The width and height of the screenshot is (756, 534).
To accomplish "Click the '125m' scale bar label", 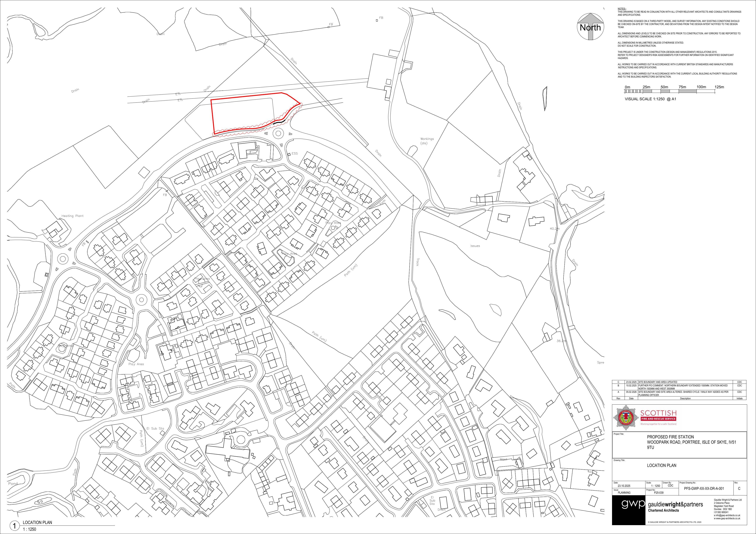I will 719,87.
